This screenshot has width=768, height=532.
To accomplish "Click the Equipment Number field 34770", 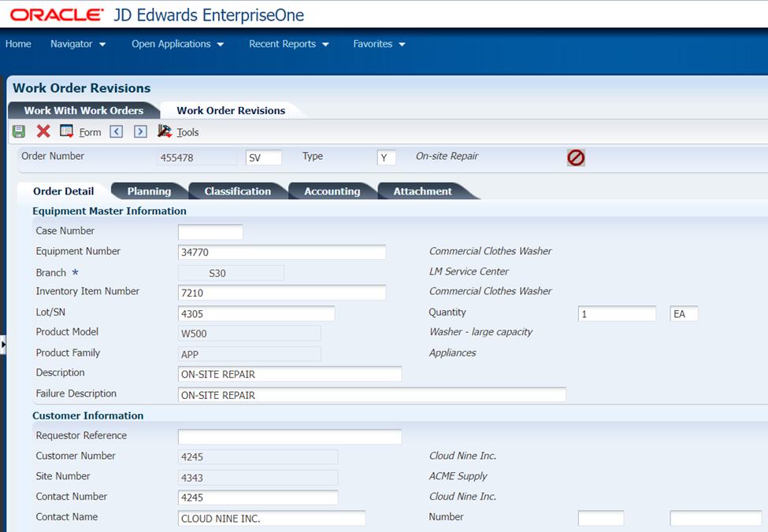I will pos(282,252).
